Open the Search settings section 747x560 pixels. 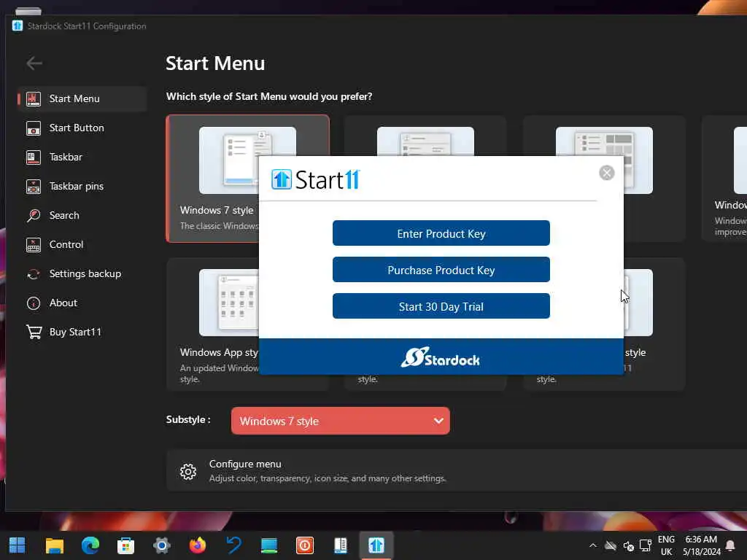tap(82, 215)
